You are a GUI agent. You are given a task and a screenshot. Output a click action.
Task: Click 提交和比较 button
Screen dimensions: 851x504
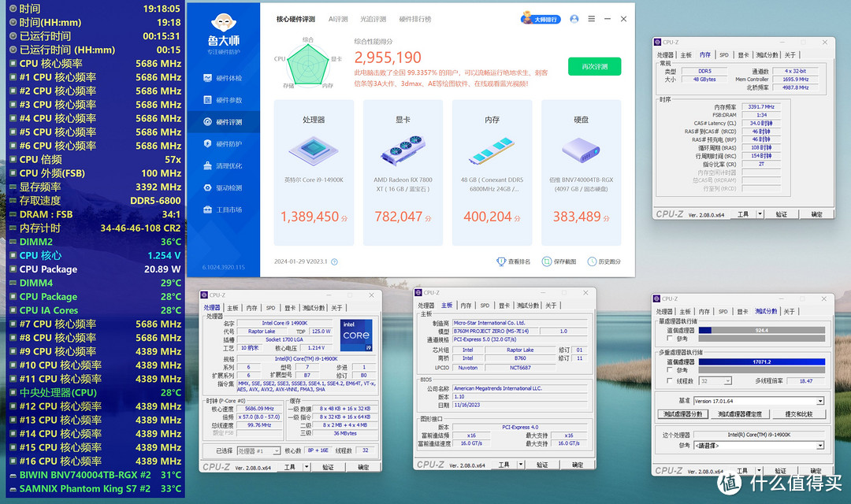[798, 414]
